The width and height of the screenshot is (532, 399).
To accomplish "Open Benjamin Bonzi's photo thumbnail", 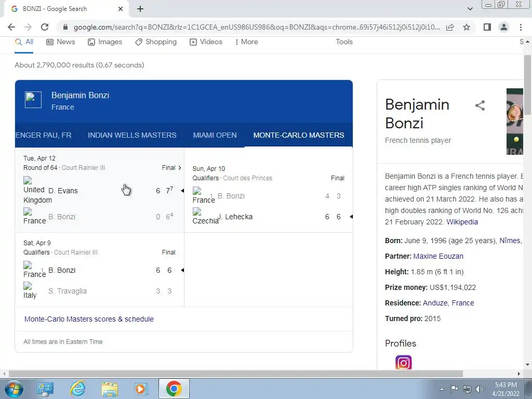I will [x=515, y=122].
